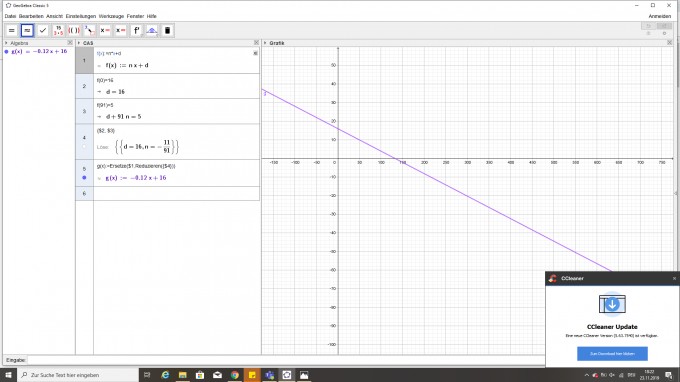Select CAS row 1 header
This screenshot has width=680, height=382.
click(85, 60)
